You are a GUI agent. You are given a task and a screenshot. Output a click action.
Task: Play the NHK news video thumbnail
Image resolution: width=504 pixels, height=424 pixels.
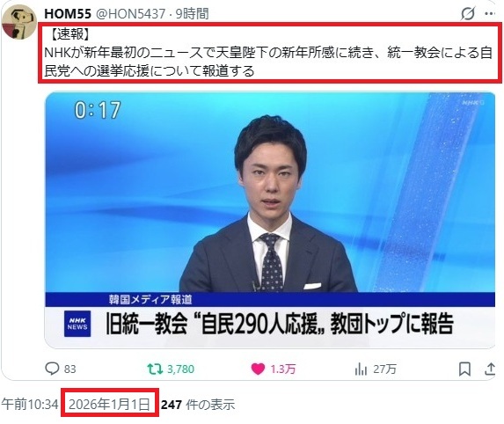point(270,220)
